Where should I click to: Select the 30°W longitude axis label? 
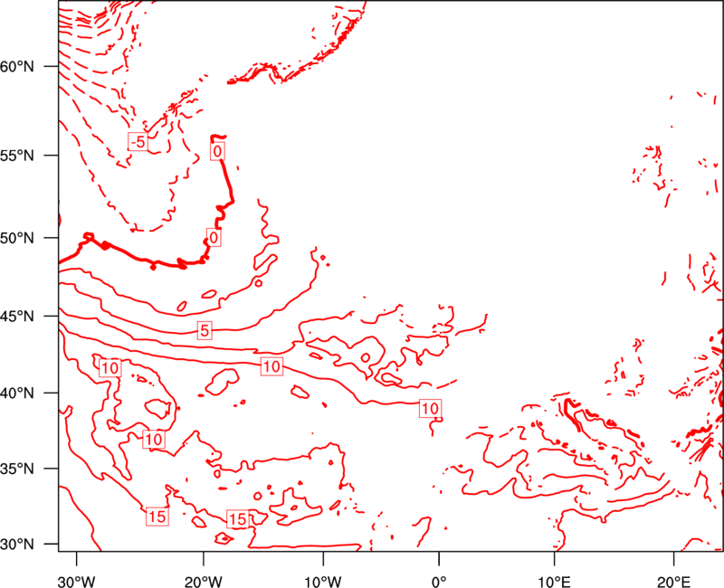(77, 582)
